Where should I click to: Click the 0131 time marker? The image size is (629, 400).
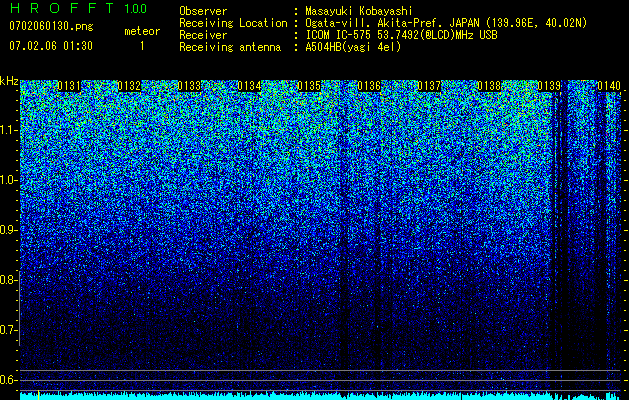[69, 86]
